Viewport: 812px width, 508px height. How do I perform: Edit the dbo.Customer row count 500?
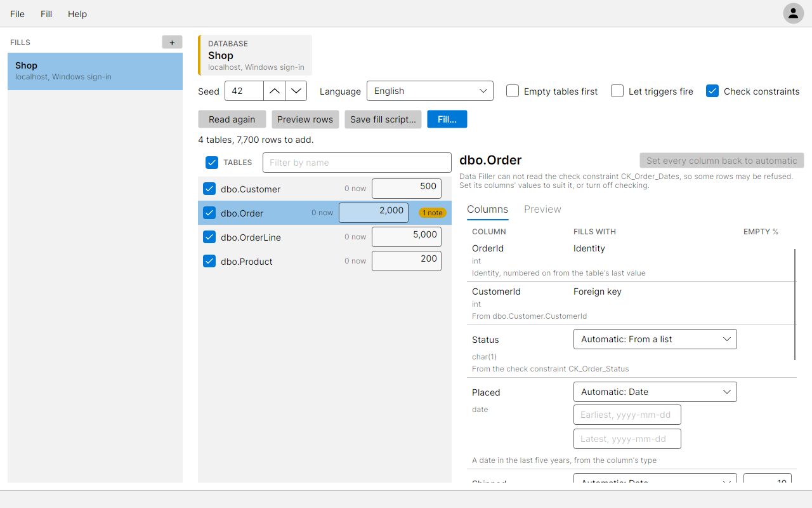click(x=407, y=189)
